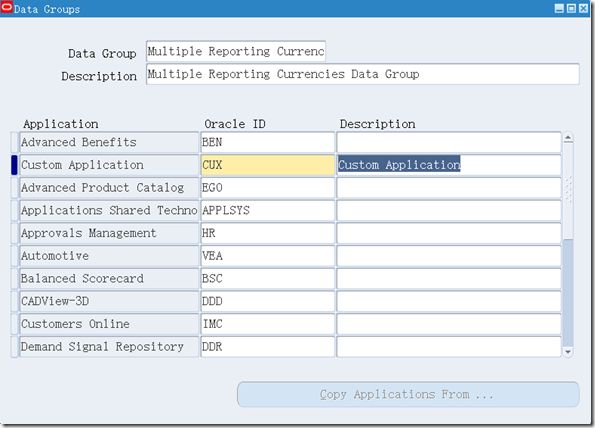
Task: Click the scrollbar up arrow
Action: pyautogui.click(x=568, y=138)
